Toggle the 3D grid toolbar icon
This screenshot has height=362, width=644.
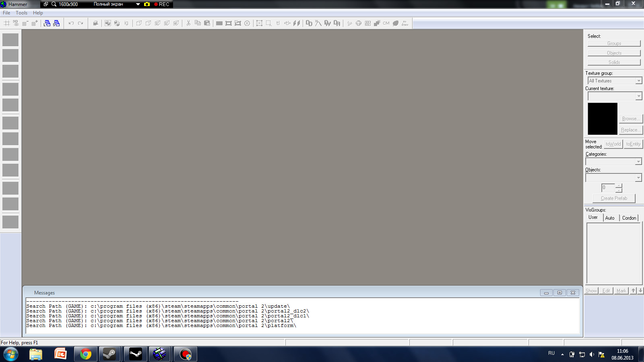click(16, 23)
